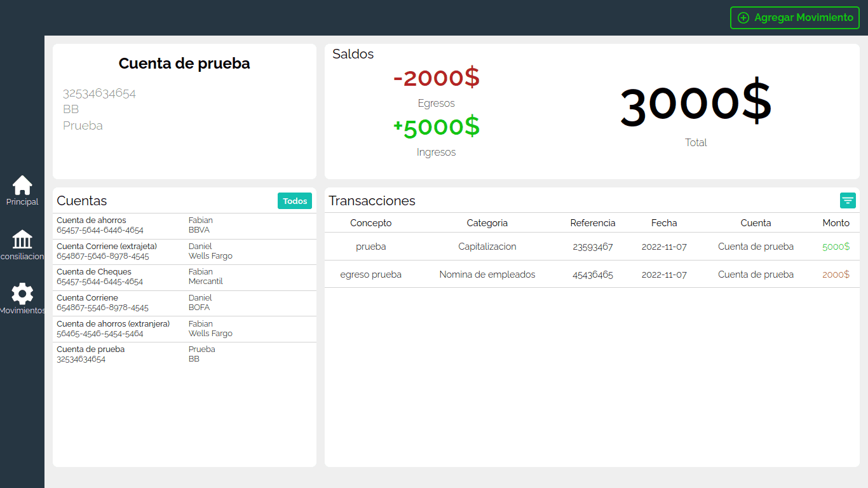
Task: Click the Cuentas panel heading
Action: click(x=82, y=201)
